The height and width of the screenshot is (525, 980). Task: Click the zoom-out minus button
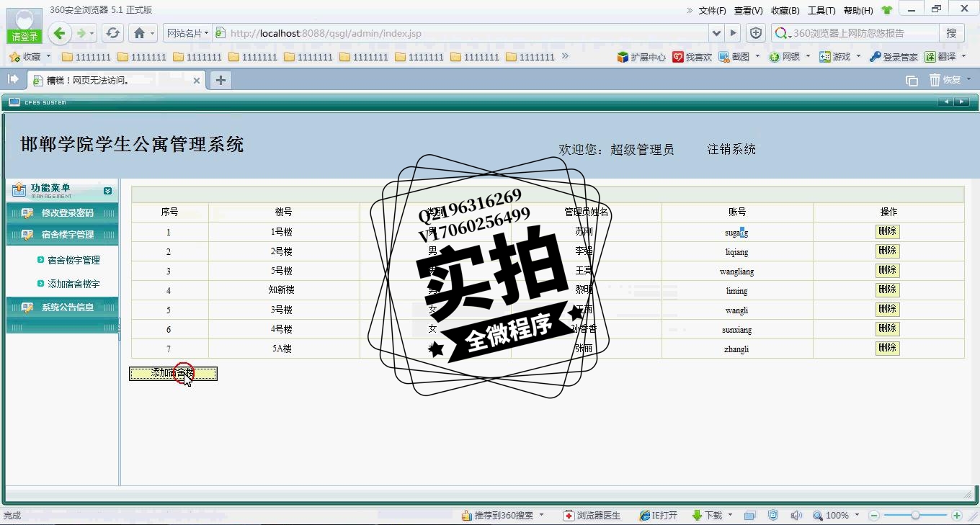tap(874, 516)
